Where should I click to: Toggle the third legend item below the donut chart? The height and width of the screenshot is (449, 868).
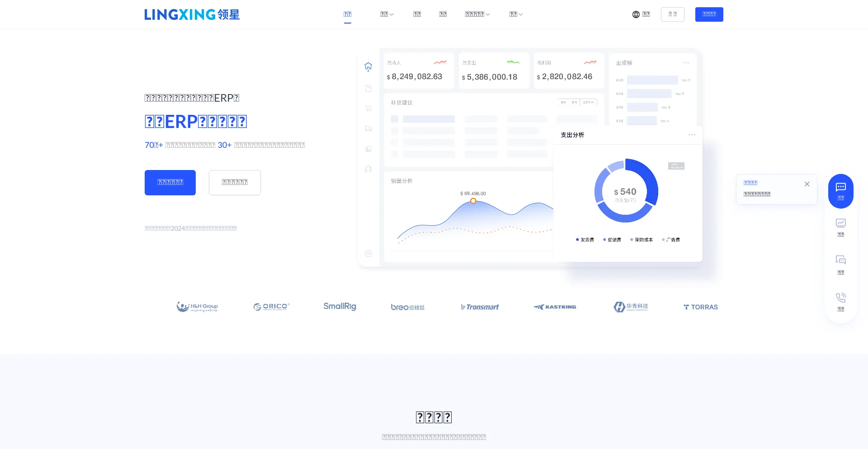(642, 240)
